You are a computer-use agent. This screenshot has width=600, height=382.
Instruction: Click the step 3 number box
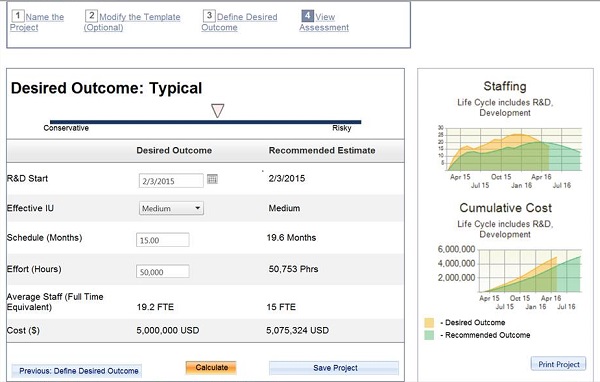(x=209, y=16)
